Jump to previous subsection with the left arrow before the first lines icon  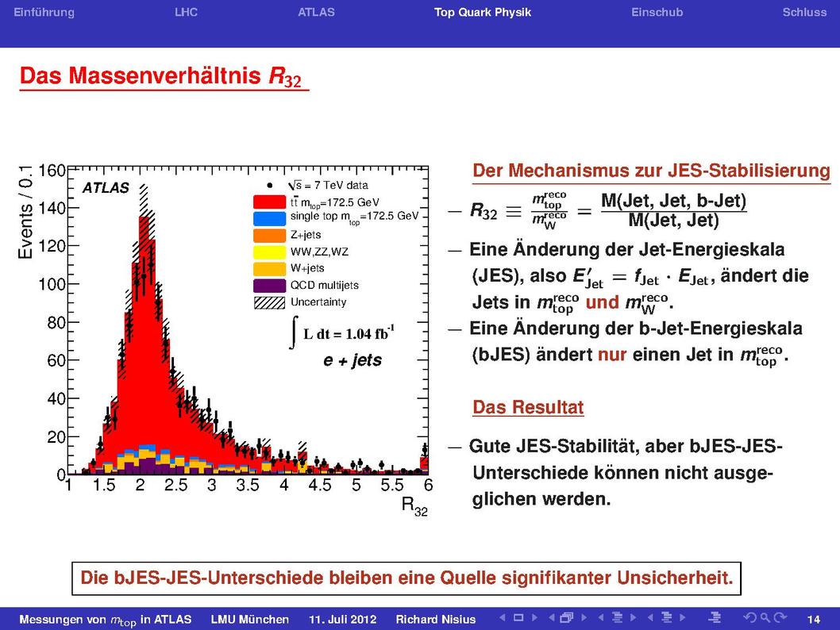coord(600,617)
